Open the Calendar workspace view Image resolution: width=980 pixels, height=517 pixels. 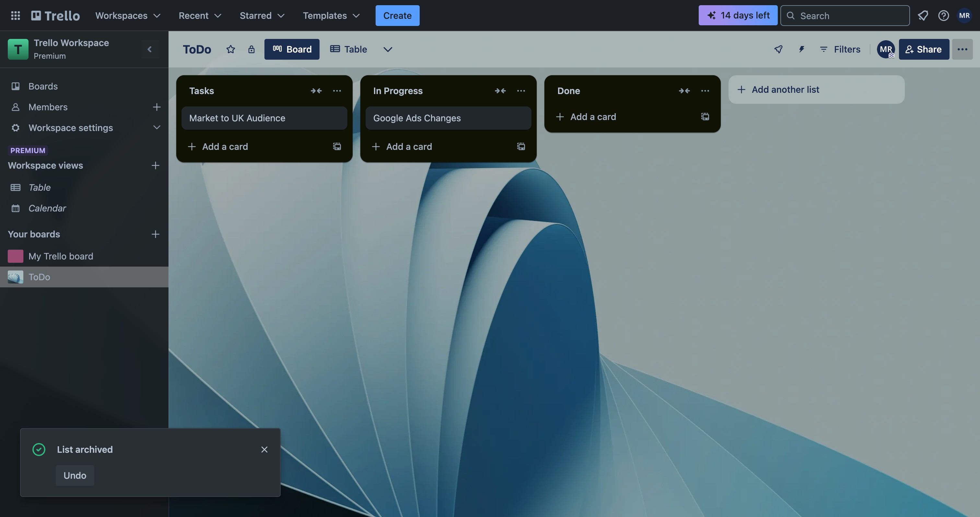84,208
